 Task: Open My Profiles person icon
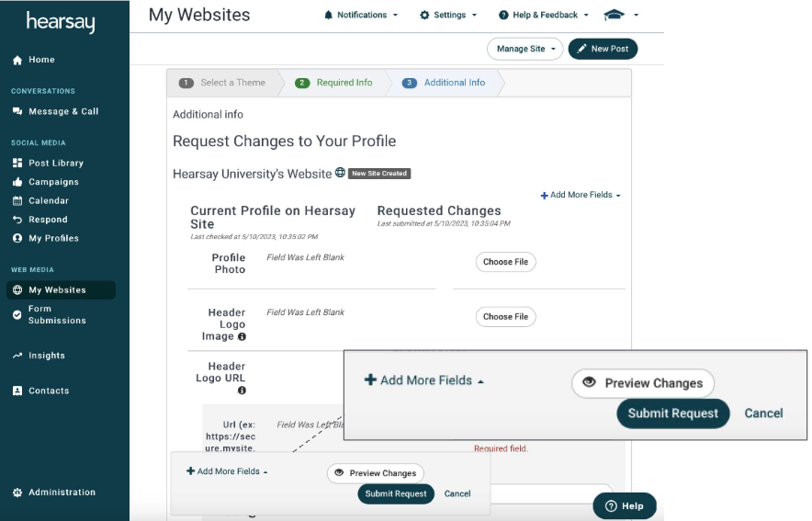tap(17, 238)
